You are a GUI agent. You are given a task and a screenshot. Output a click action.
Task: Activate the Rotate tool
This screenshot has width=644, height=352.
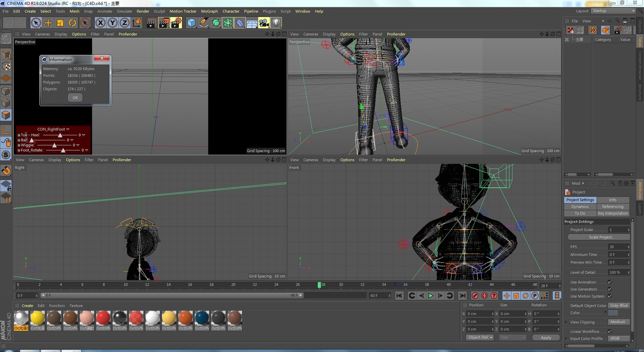[72, 23]
